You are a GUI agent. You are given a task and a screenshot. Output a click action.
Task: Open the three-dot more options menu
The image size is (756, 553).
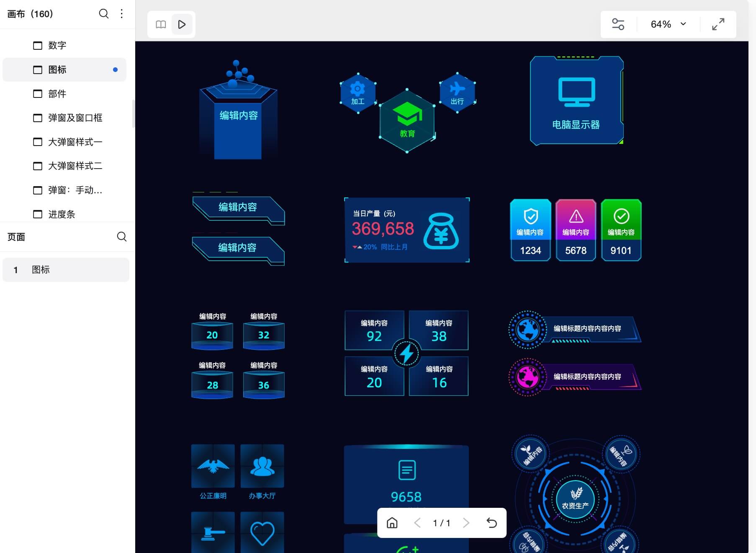pos(122,14)
